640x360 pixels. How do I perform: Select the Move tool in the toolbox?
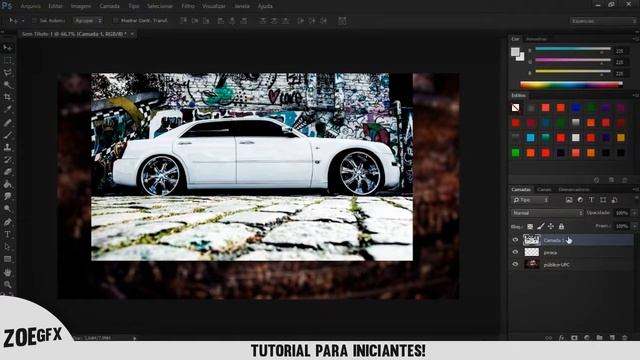coord(8,48)
